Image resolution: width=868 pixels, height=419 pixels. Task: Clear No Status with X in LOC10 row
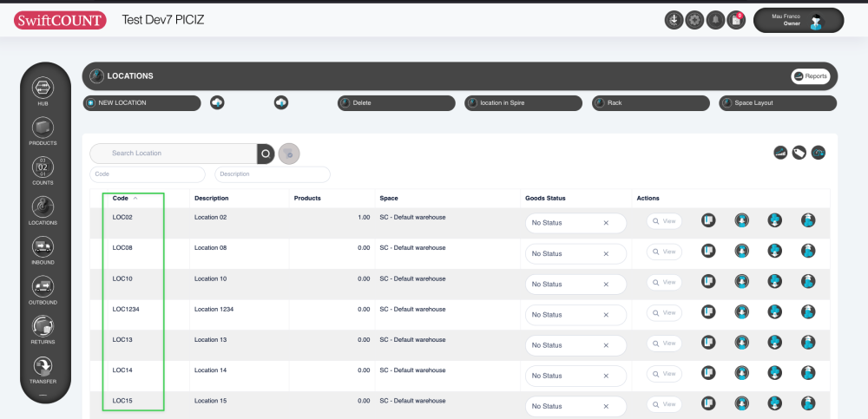[x=606, y=284]
